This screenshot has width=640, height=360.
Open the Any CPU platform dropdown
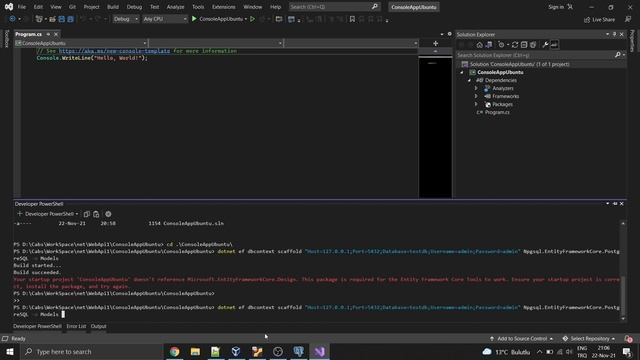point(164,19)
